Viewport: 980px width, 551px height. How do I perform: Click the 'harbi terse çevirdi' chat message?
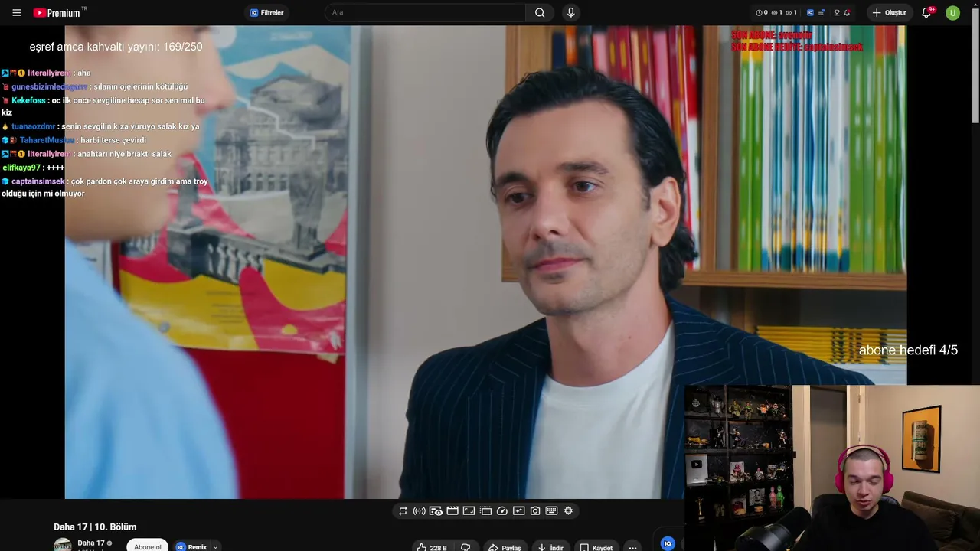(x=112, y=140)
